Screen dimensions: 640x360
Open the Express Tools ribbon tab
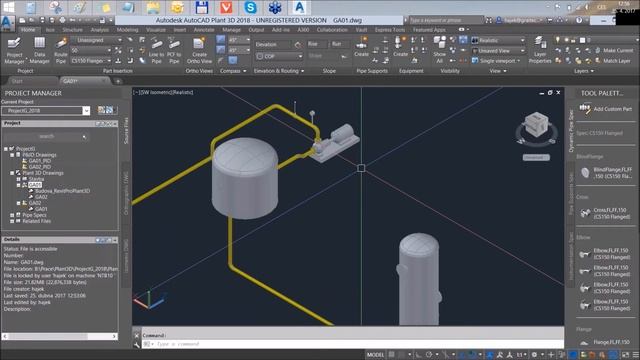390,30
